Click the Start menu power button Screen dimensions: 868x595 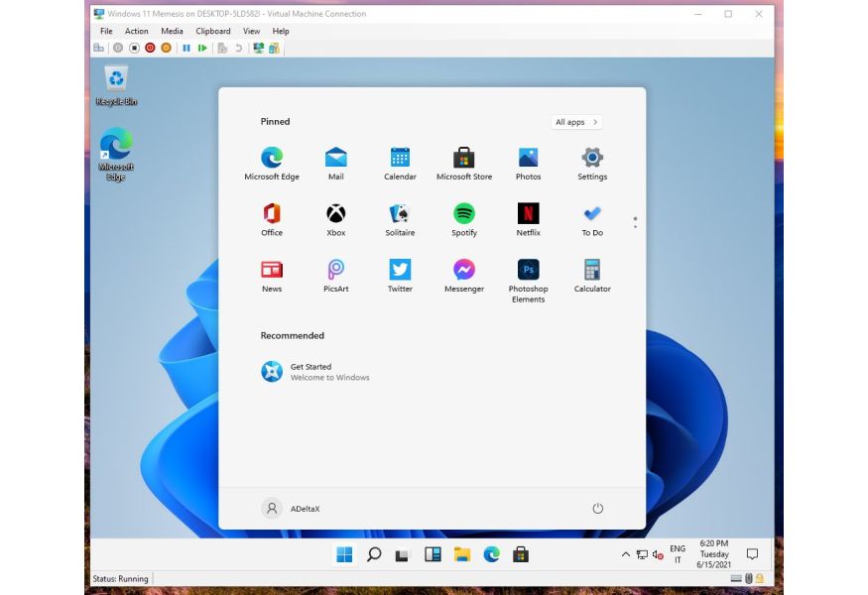pyautogui.click(x=598, y=508)
